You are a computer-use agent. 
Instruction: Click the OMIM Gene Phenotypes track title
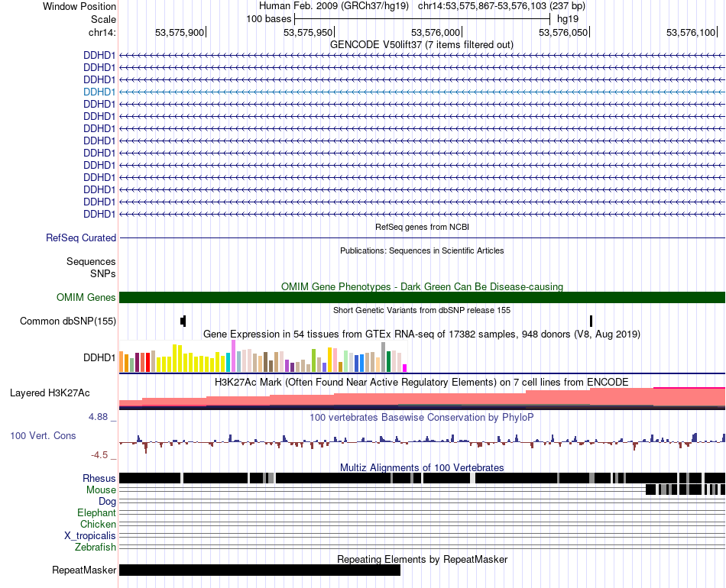(x=422, y=287)
